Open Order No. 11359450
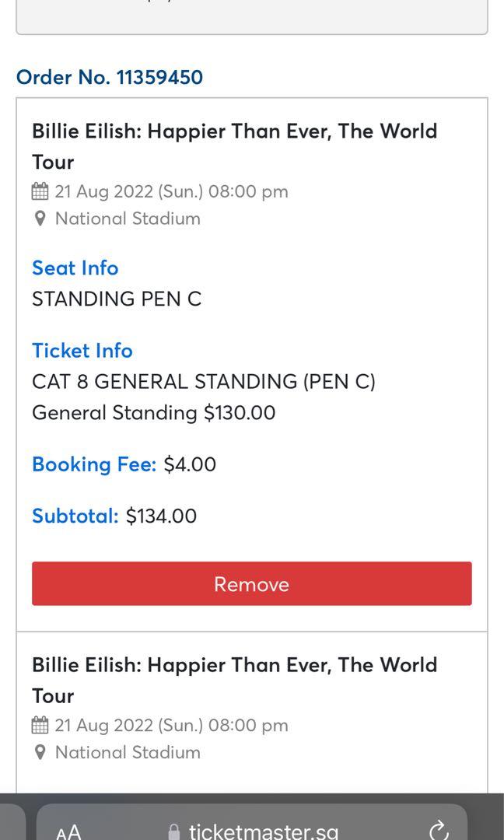Screen dimensions: 504x840 pos(109,77)
